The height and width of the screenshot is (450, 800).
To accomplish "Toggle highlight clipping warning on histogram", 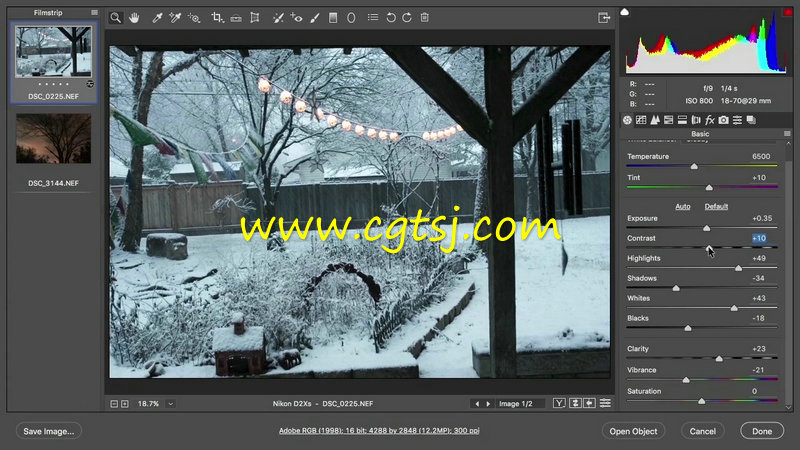I will pyautogui.click(x=788, y=11).
